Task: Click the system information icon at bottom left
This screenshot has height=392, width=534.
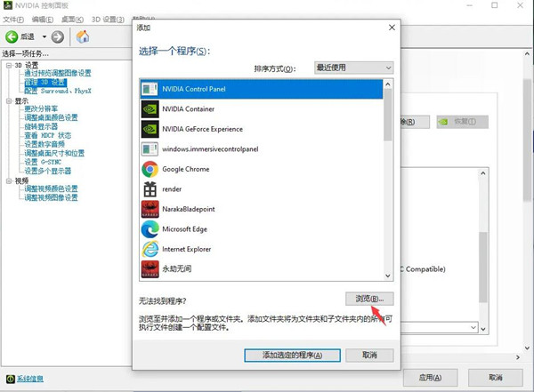Action: [x=11, y=379]
